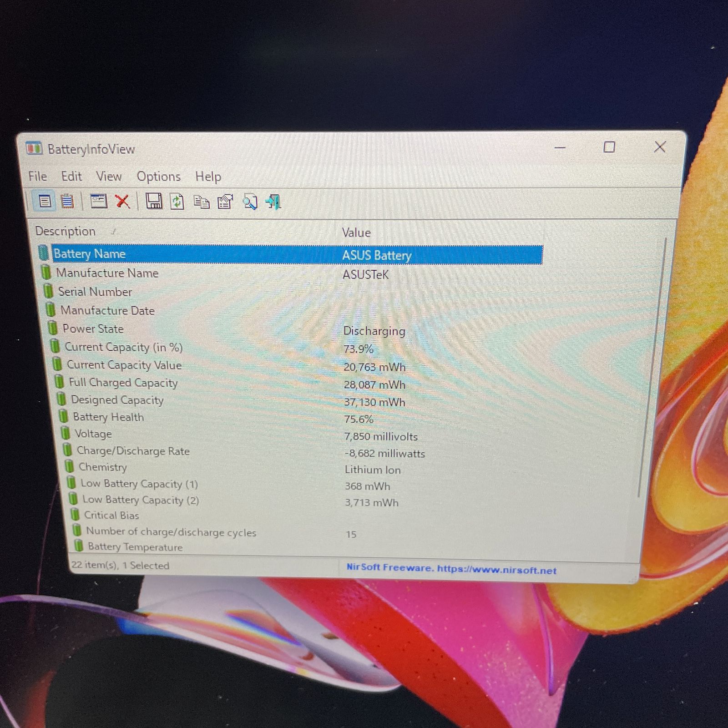Save selected battery items to file

154,202
